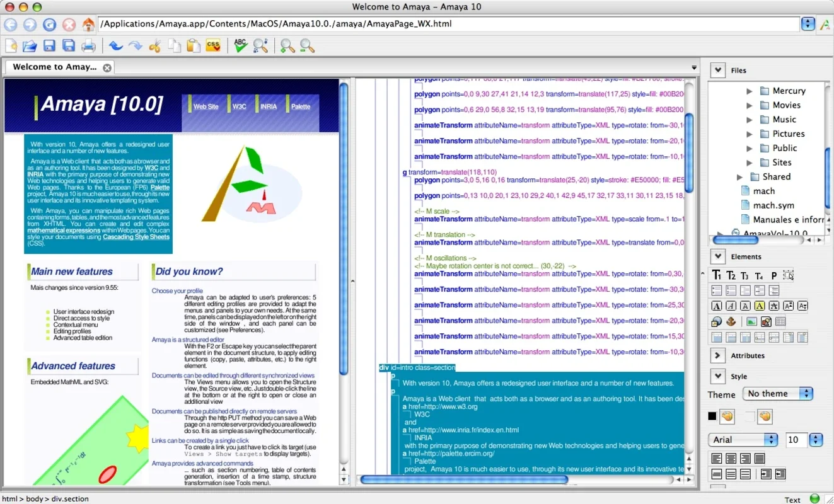The width and height of the screenshot is (834, 504).
Task: Print the document with the printer icon
Action: (88, 45)
